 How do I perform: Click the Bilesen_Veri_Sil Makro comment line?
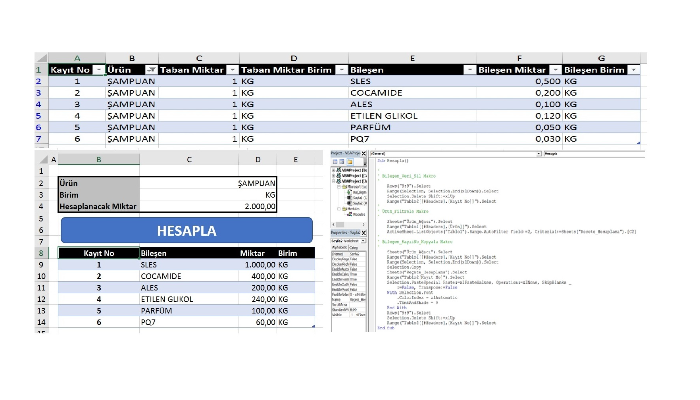click(408, 176)
